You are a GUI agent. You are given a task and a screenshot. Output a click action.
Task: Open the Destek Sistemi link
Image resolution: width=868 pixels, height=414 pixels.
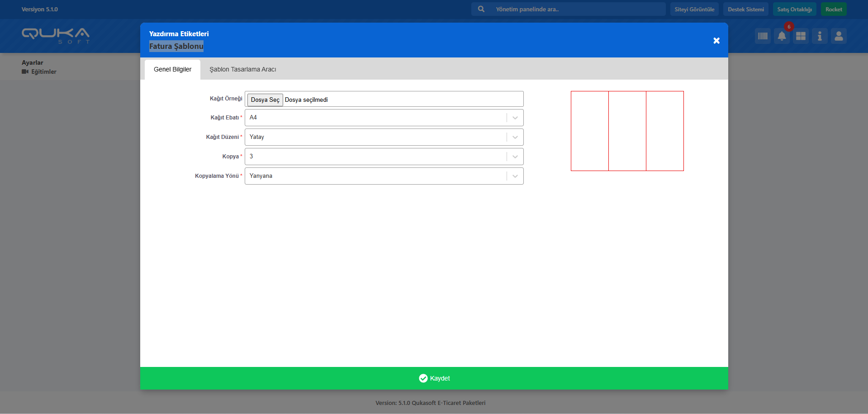click(x=745, y=9)
